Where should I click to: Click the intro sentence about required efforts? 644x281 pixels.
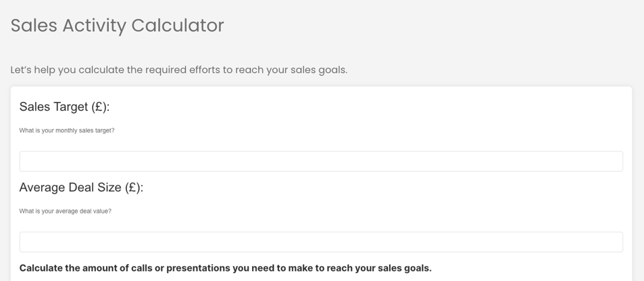[178, 70]
